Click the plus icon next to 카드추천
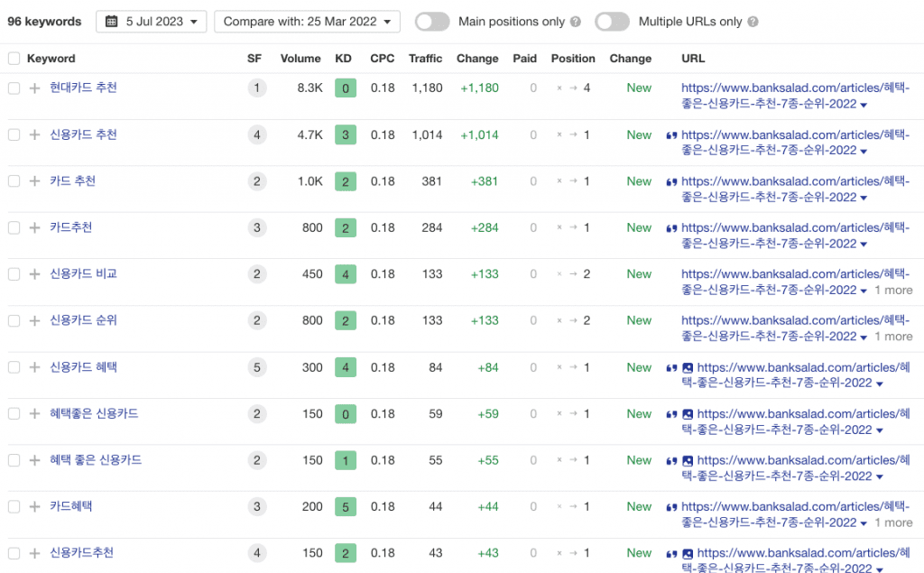Image resolution: width=924 pixels, height=573 pixels. coord(35,227)
